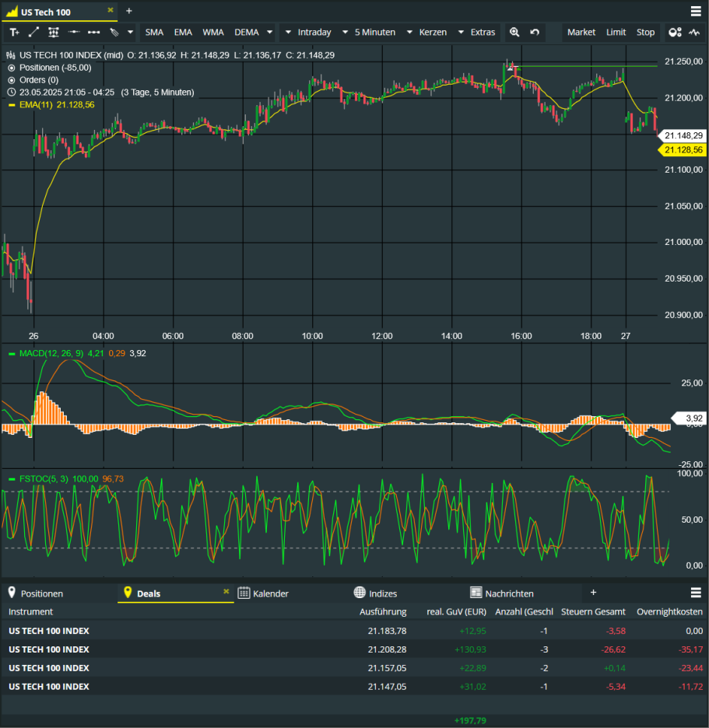Open a Limit order
709x728 pixels.
coord(616,32)
